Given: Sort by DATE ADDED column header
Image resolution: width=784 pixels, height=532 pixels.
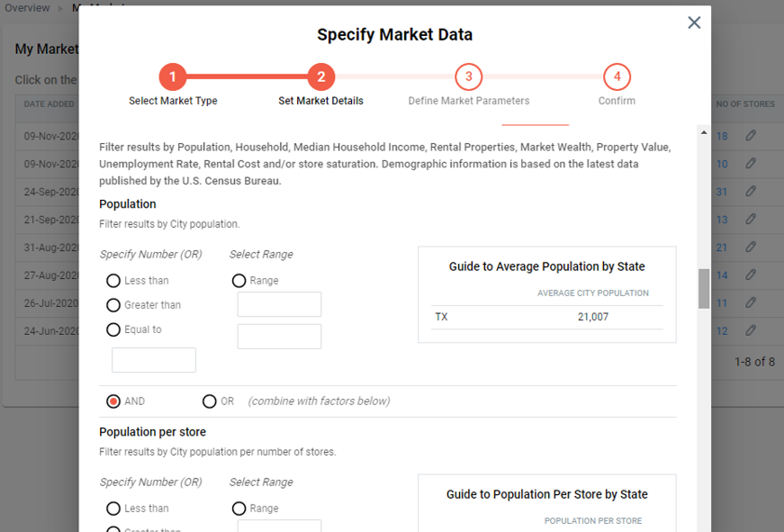Looking at the screenshot, I should 49,104.
